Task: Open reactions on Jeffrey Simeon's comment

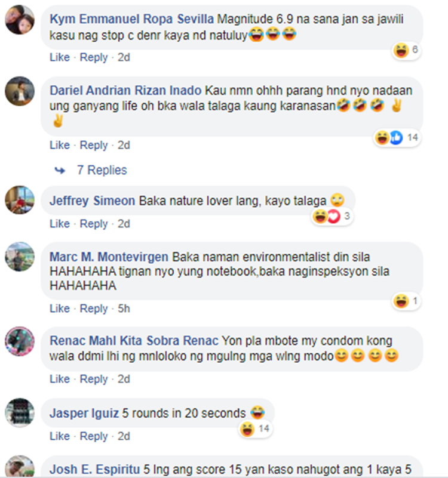Action: 332,217
